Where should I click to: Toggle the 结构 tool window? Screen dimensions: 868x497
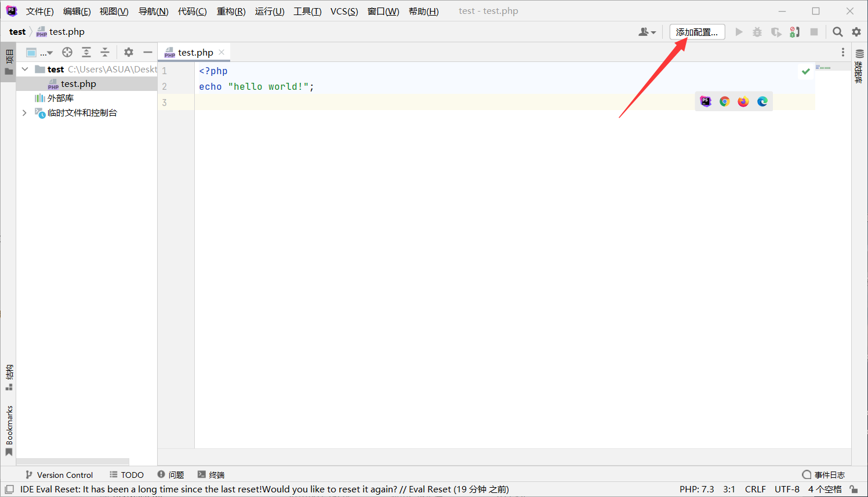(9, 378)
